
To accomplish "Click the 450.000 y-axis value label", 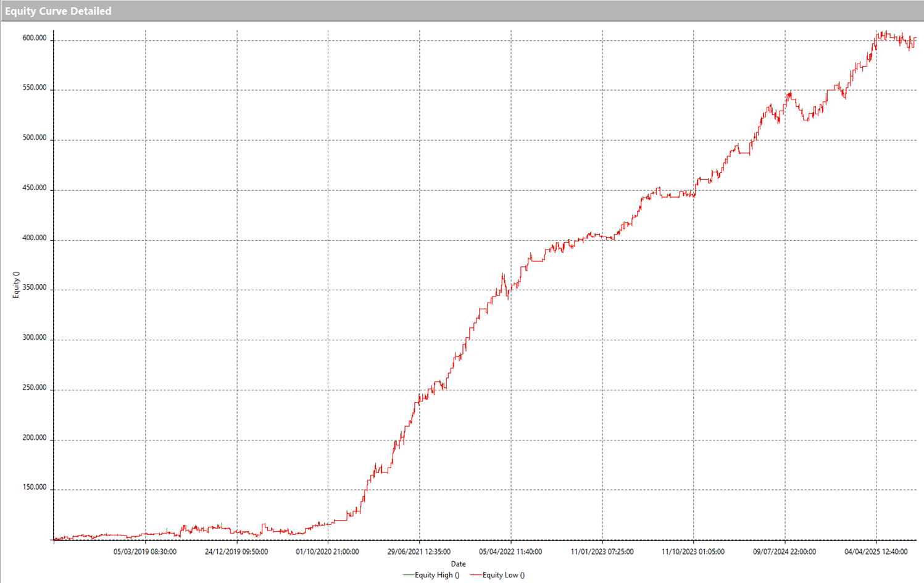I will [35, 188].
